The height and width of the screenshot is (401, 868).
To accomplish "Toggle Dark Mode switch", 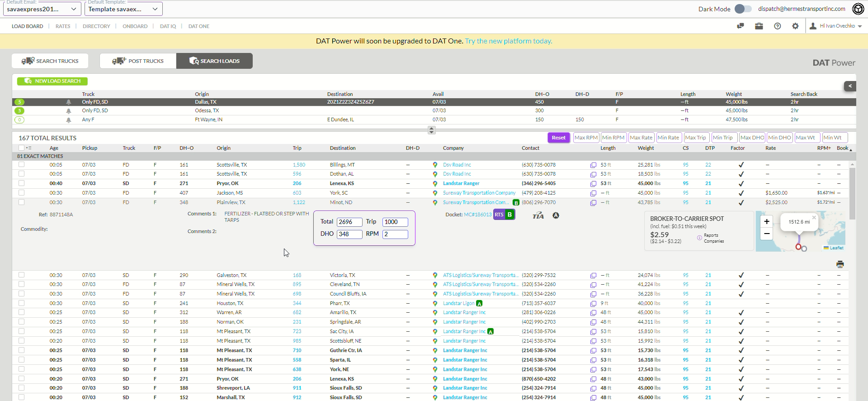I will pyautogui.click(x=743, y=9).
